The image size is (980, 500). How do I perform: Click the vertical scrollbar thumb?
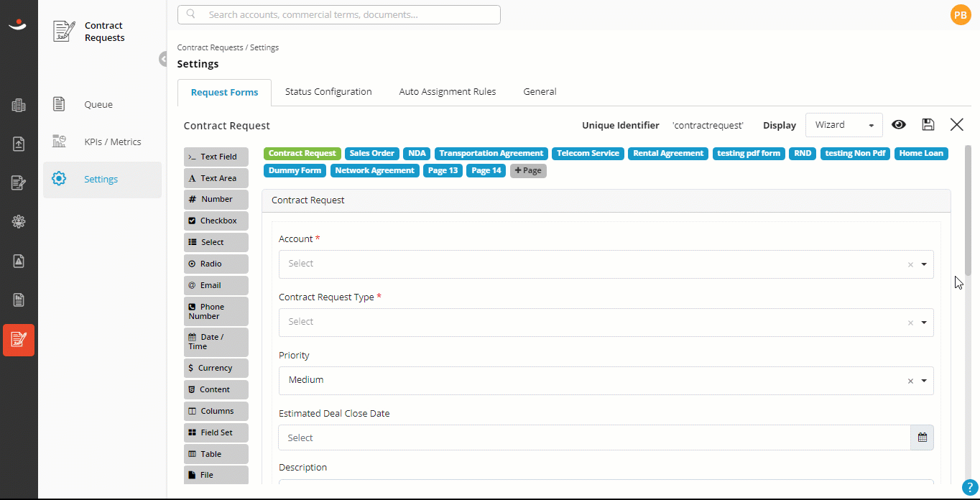tap(968, 210)
